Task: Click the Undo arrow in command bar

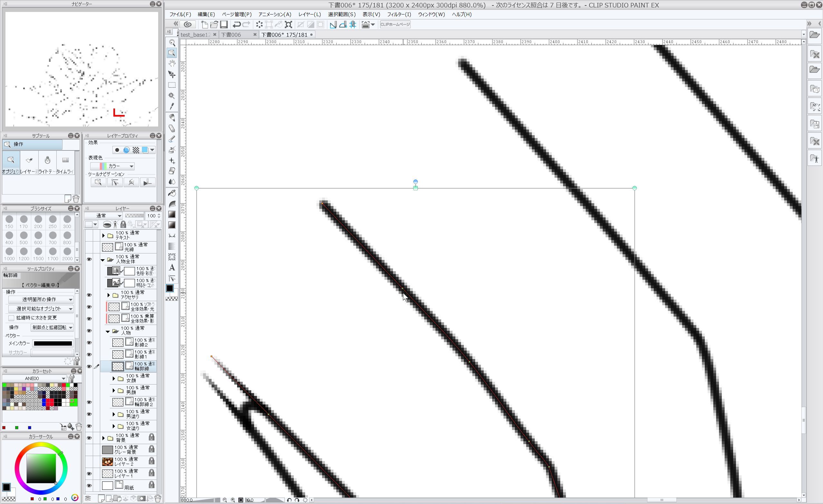Action: coord(237,24)
